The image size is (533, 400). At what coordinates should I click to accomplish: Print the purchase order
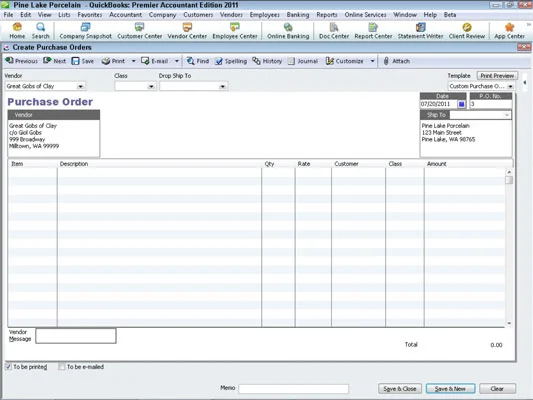pyautogui.click(x=114, y=61)
